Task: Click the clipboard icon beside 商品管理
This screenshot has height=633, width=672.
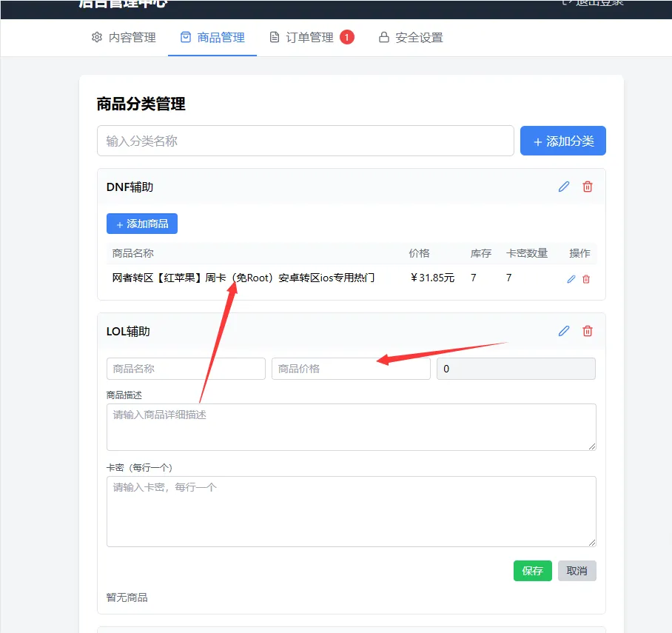Action: pos(186,38)
